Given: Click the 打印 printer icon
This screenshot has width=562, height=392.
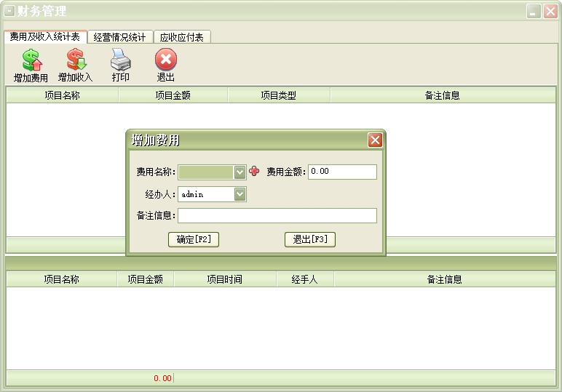Looking at the screenshot, I should point(120,60).
